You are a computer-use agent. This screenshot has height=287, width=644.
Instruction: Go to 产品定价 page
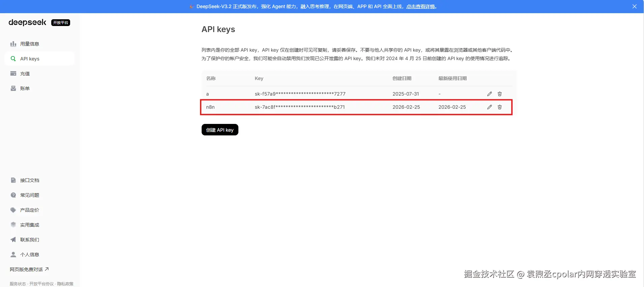[x=39, y=210]
